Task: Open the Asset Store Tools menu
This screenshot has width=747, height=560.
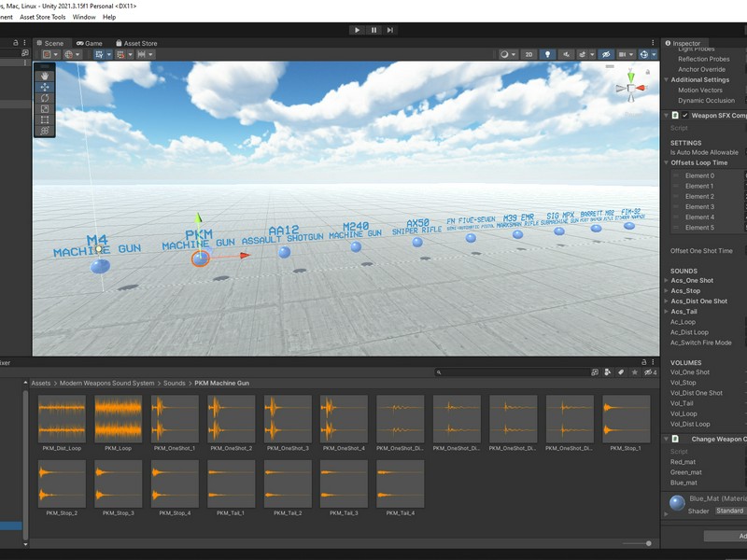Action: coord(42,17)
